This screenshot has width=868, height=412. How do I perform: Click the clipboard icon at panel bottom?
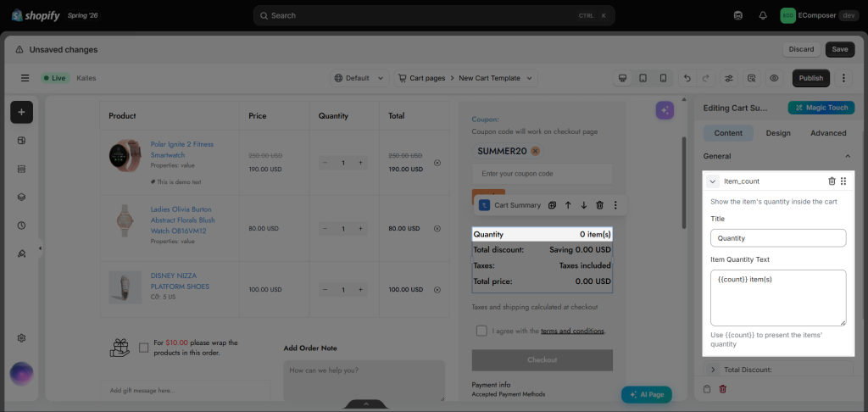pos(707,389)
